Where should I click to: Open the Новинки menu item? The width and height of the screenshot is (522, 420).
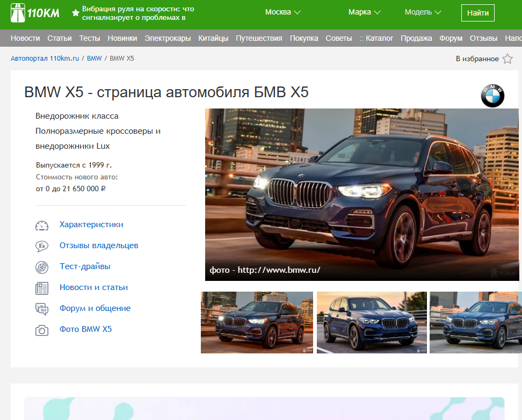[x=122, y=38]
